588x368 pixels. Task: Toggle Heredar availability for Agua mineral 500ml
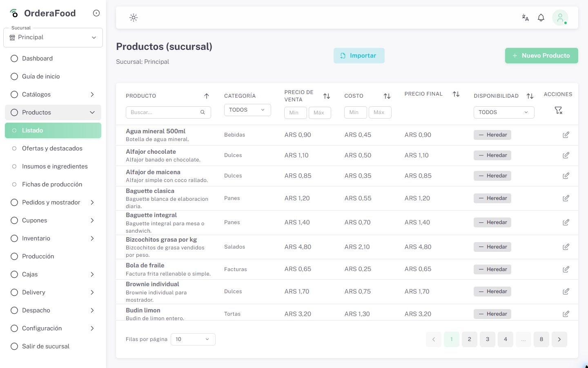(492, 135)
